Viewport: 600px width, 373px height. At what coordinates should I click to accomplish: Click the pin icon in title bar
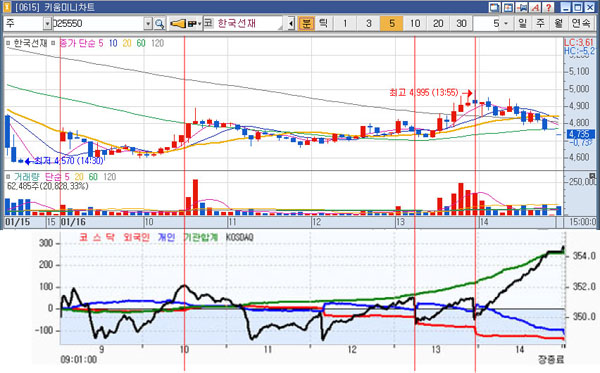coord(522,7)
